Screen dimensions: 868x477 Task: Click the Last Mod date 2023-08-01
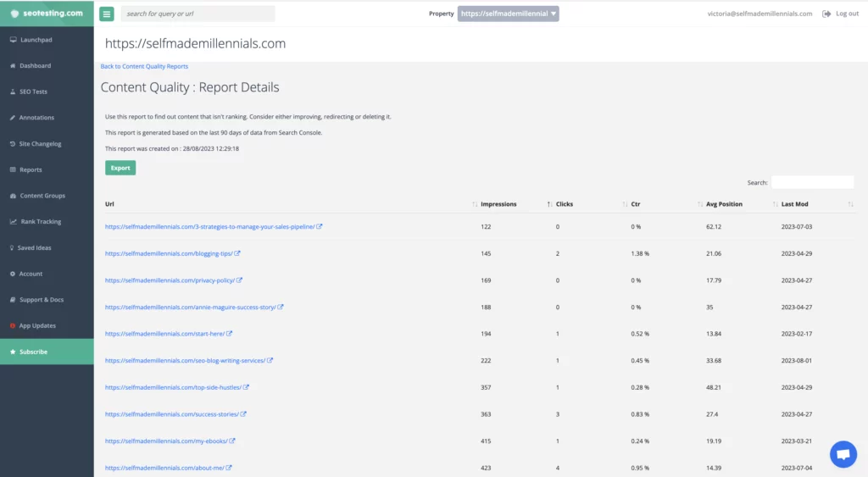click(797, 361)
